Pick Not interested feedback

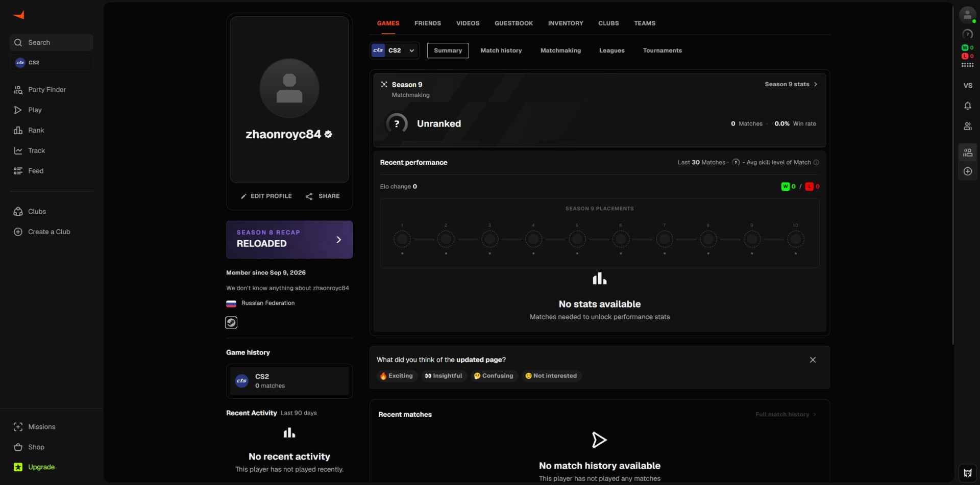point(551,376)
